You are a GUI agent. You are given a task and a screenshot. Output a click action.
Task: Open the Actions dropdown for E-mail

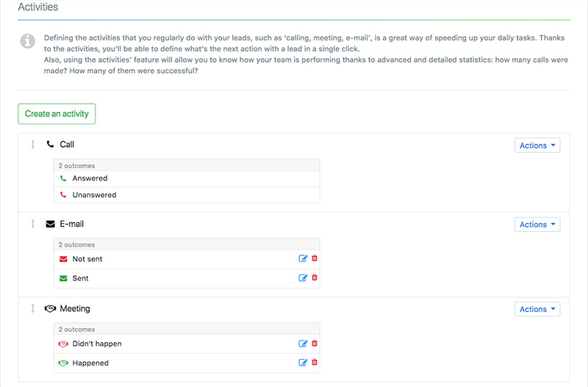(537, 224)
